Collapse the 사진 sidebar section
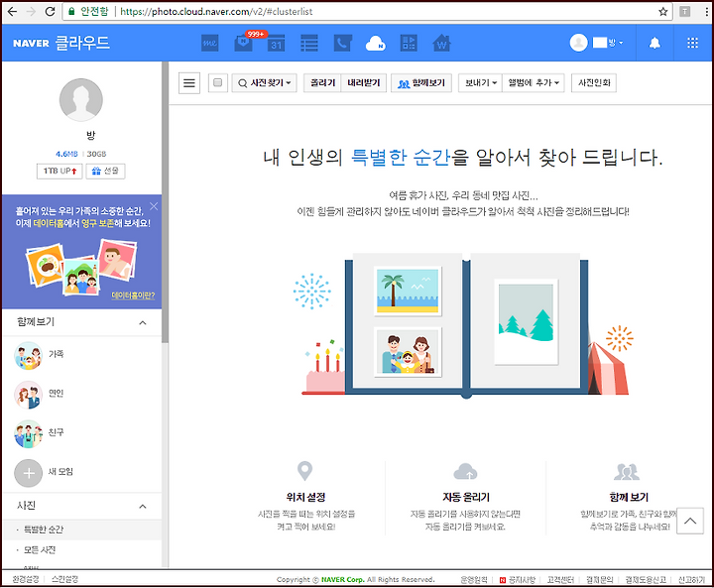The width and height of the screenshot is (714, 588). point(143,506)
